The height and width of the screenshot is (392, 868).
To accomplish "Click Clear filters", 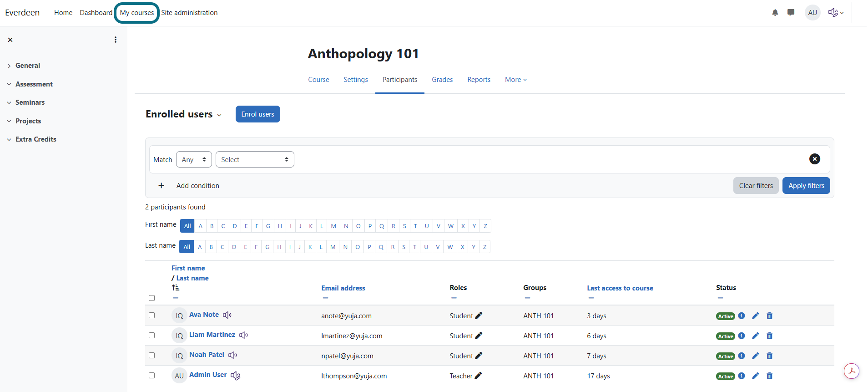I will click(756, 186).
